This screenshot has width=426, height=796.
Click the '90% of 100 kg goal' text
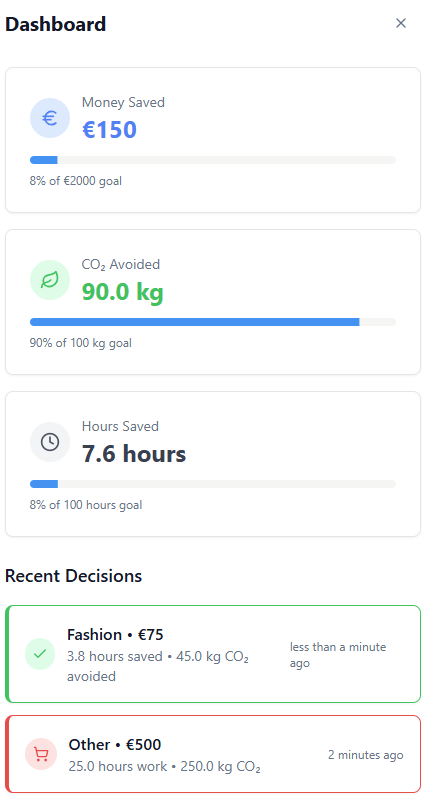click(81, 343)
